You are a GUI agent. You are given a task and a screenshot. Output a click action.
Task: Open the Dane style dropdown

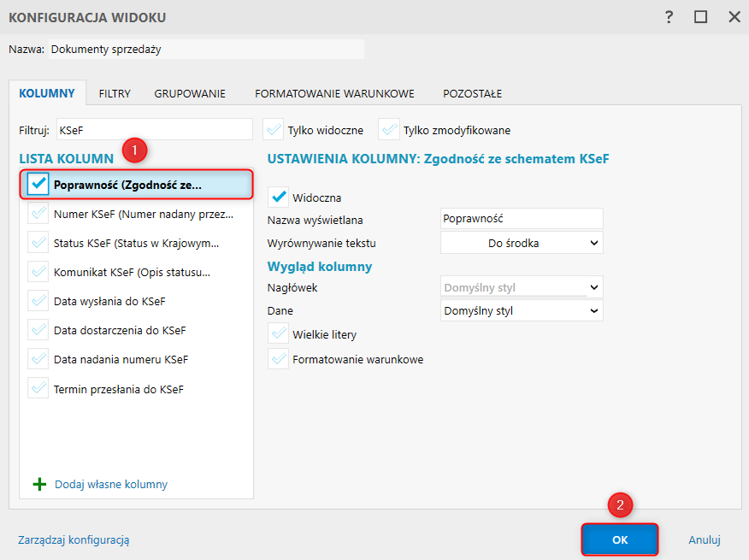click(x=522, y=310)
